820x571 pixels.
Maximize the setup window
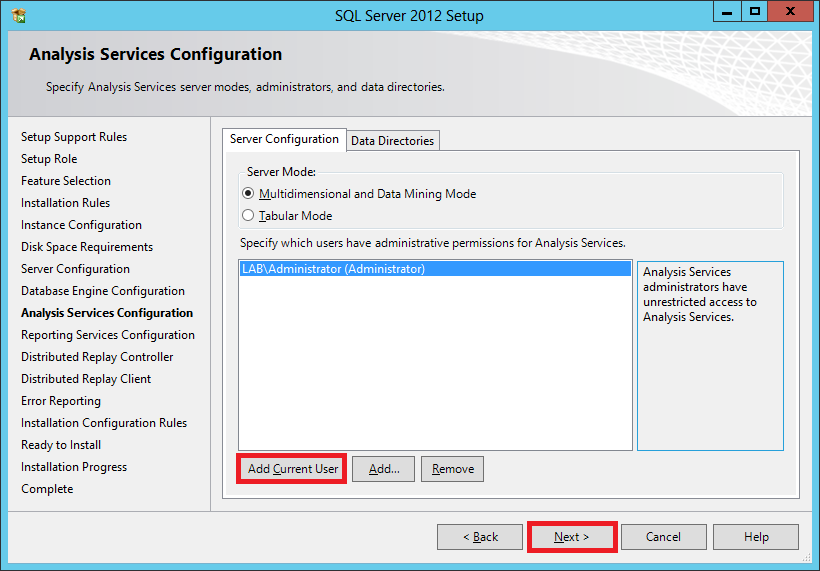click(756, 12)
